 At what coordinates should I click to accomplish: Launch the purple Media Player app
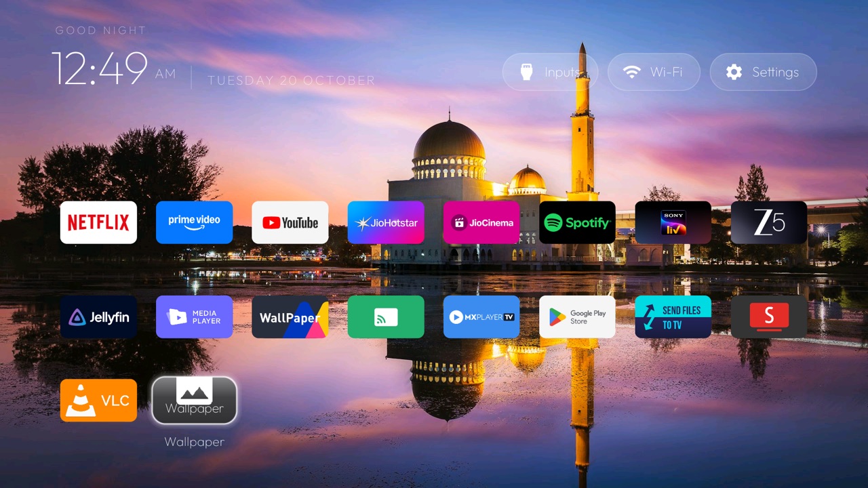coord(194,317)
